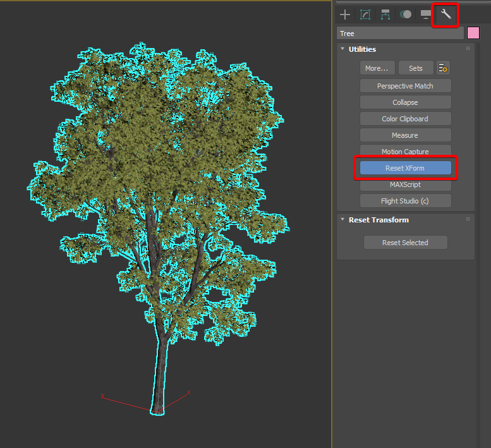491x448 pixels.
Task: Collapse the Utilities rollout
Action: pyautogui.click(x=342, y=49)
